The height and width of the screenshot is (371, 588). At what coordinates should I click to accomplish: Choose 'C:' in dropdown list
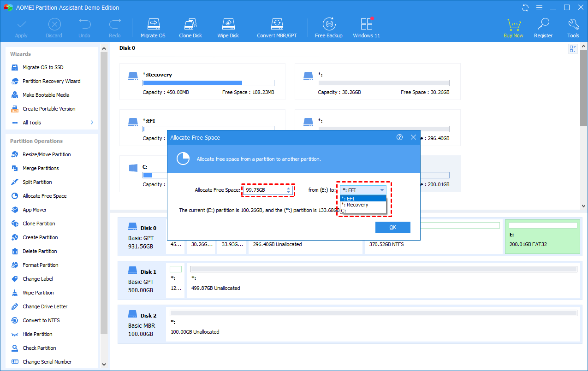point(363,211)
